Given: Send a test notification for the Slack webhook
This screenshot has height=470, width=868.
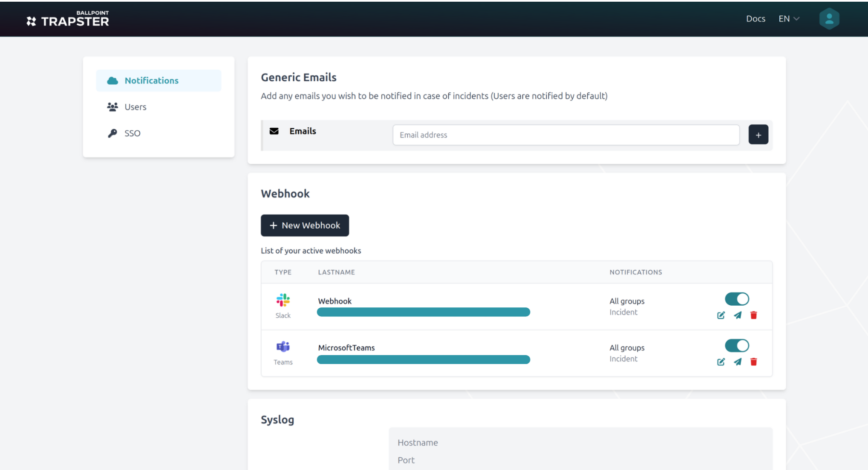Looking at the screenshot, I should [738, 315].
